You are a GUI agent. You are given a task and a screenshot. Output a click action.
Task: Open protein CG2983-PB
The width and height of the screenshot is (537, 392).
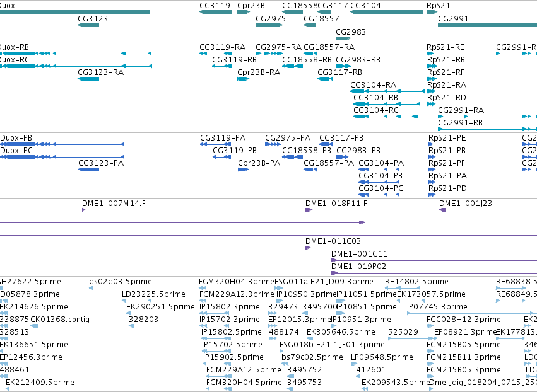pos(358,151)
